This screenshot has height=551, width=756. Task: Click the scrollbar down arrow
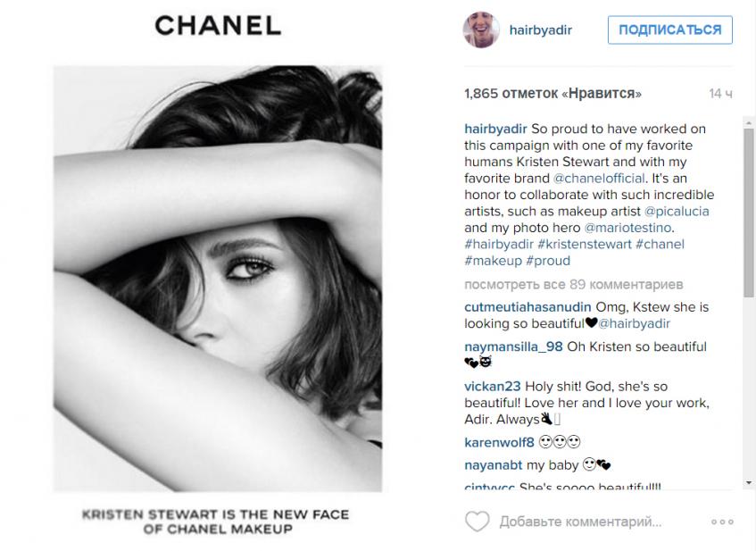[748, 483]
